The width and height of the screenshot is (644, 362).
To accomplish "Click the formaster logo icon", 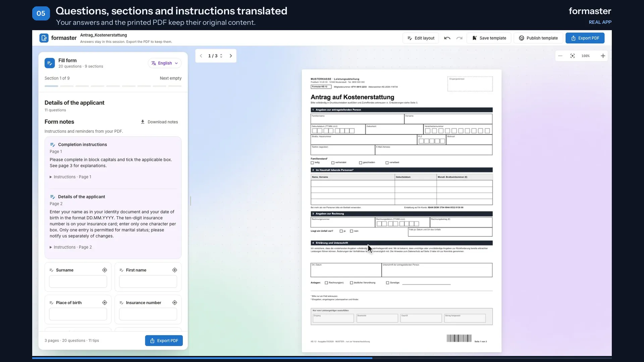I will click(44, 38).
